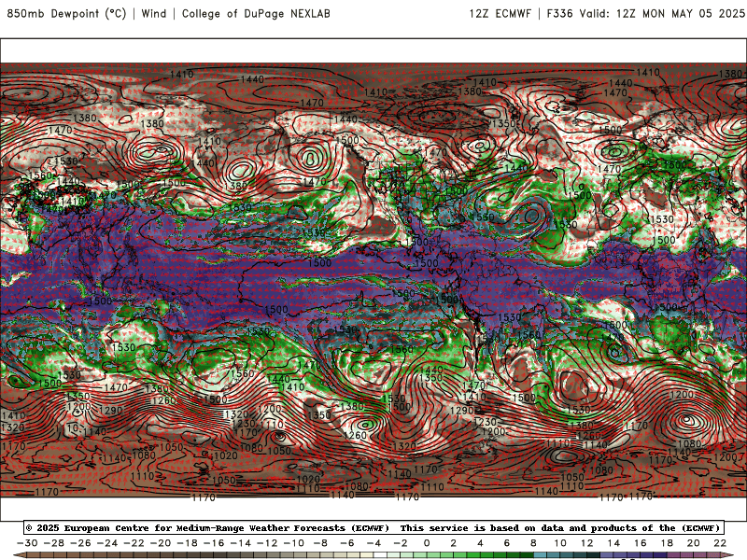Screen dimensions: 747x560
Task: Click the -4 color scale label
Action: tap(374, 543)
